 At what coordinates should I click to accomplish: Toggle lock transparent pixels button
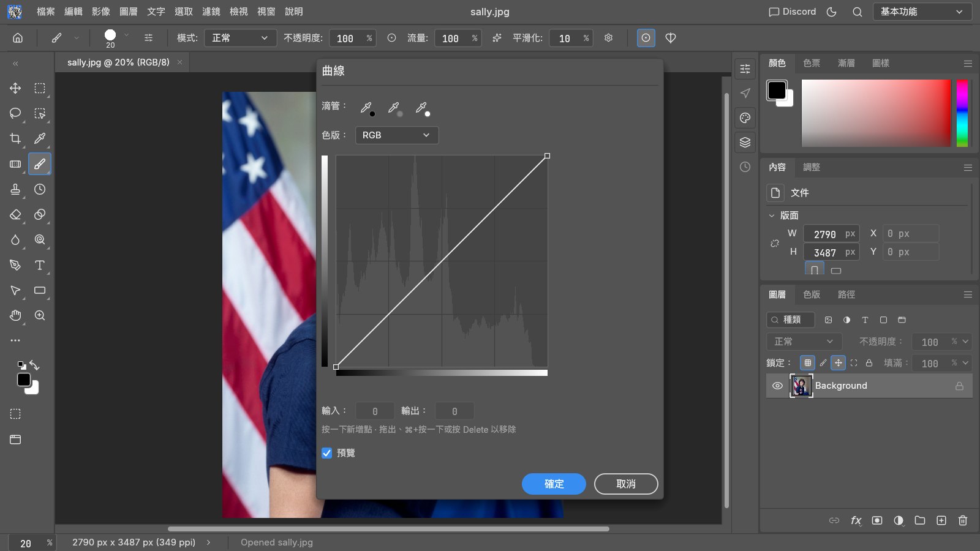[808, 363]
